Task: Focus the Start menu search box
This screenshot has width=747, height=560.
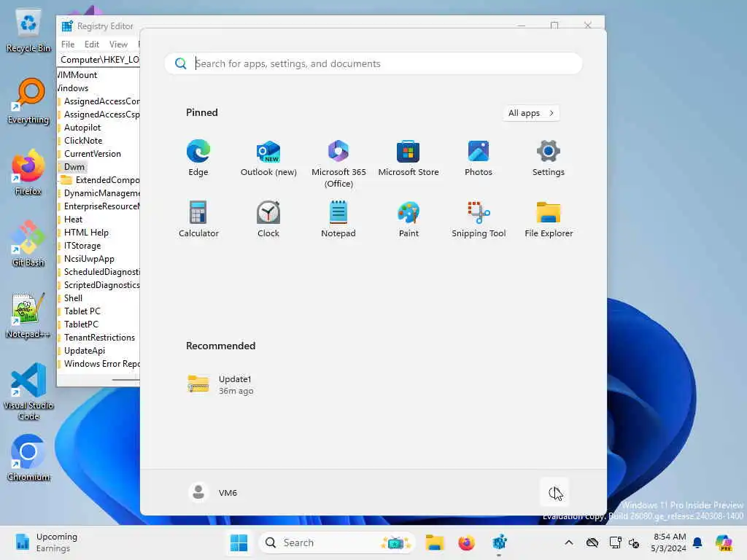Action: click(373, 63)
